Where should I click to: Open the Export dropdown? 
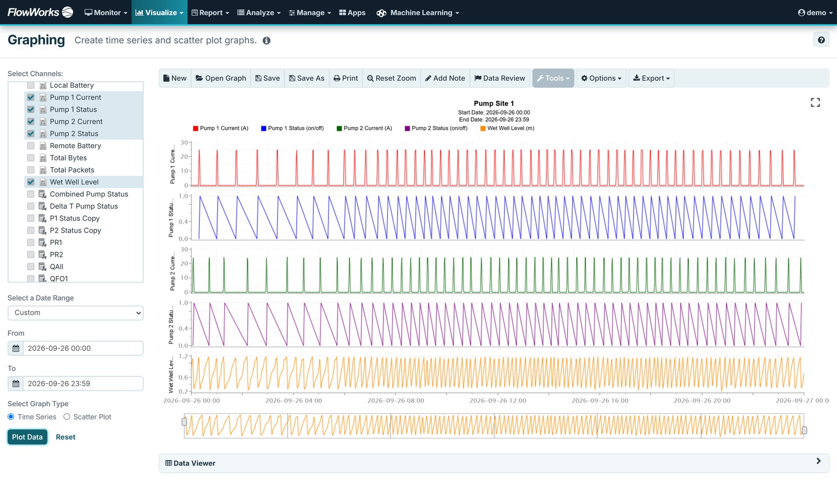[651, 78]
